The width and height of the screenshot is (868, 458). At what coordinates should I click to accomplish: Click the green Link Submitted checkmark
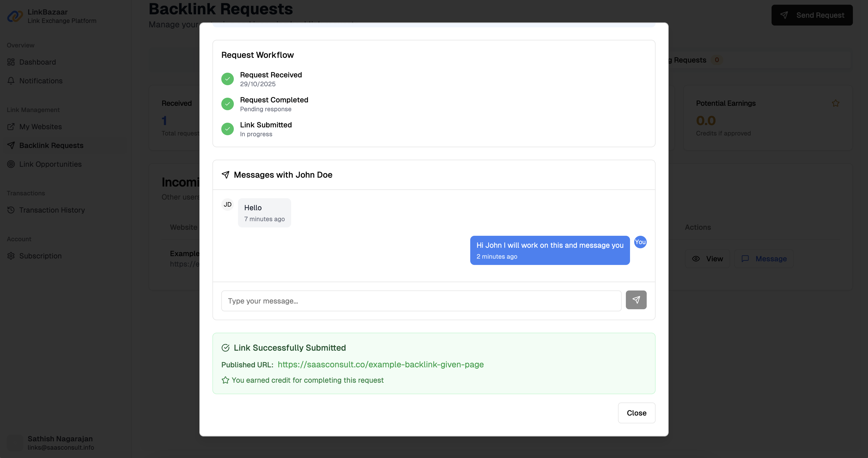coord(228,129)
